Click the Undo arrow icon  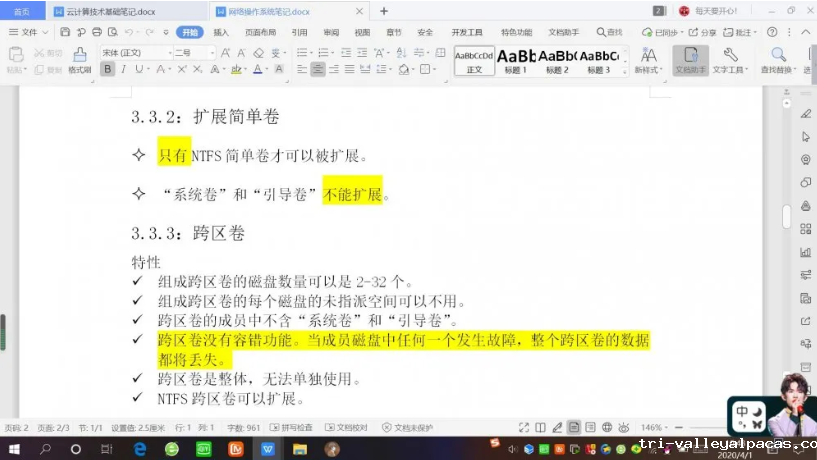coord(129,32)
